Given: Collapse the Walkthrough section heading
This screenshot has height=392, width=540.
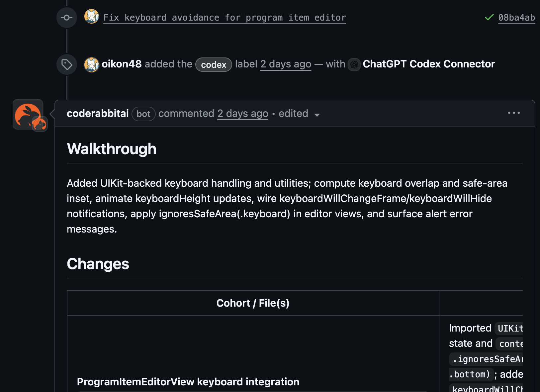Looking at the screenshot, I should point(112,149).
